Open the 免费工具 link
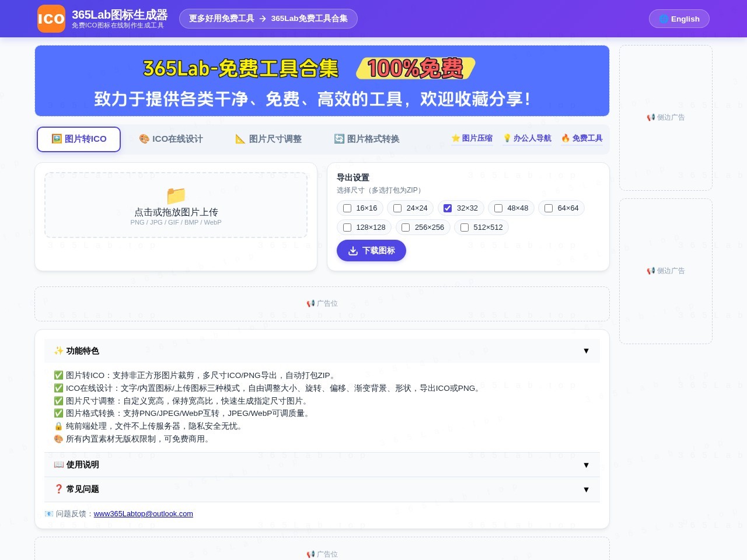This screenshot has height=560, width=747. (x=582, y=138)
